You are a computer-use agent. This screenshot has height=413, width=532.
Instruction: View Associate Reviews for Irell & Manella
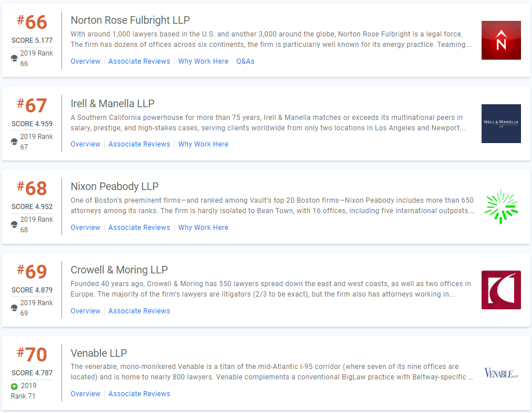[139, 144]
